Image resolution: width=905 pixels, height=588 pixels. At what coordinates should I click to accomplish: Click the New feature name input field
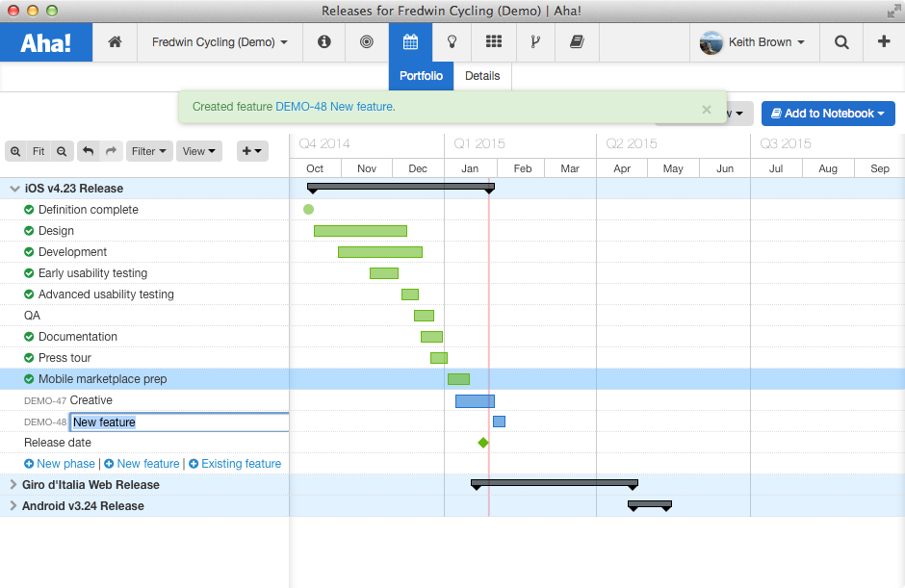(x=179, y=422)
